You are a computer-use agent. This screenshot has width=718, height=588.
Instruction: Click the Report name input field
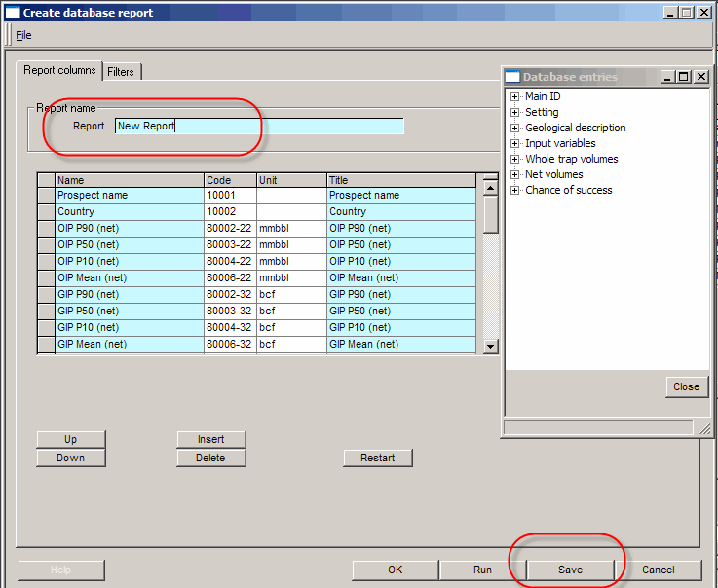258,126
